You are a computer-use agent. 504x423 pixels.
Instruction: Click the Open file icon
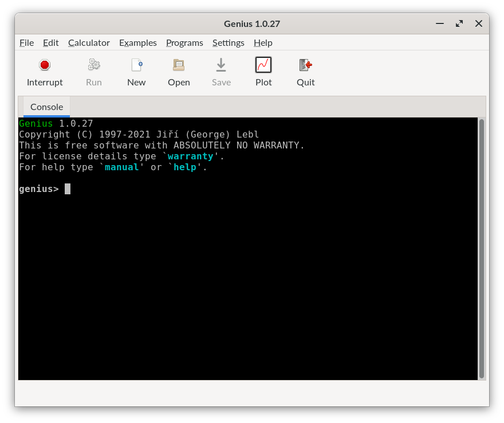(179, 65)
